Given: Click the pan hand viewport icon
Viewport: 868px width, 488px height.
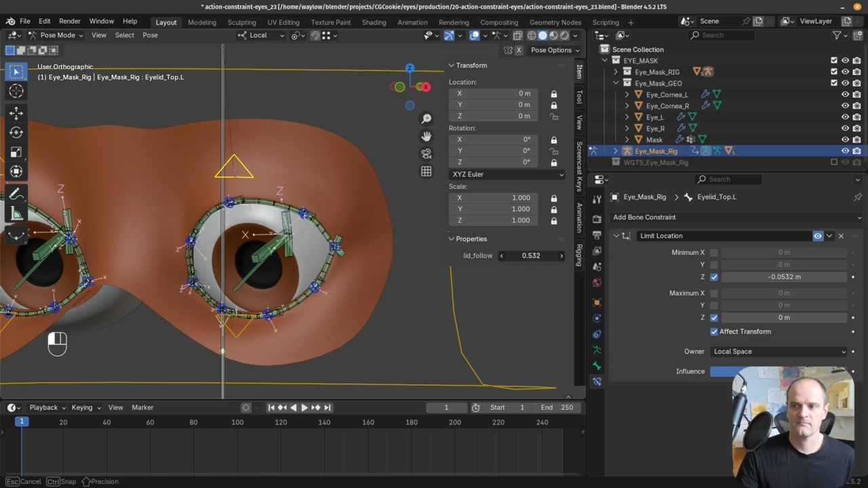Looking at the screenshot, I should [x=426, y=136].
